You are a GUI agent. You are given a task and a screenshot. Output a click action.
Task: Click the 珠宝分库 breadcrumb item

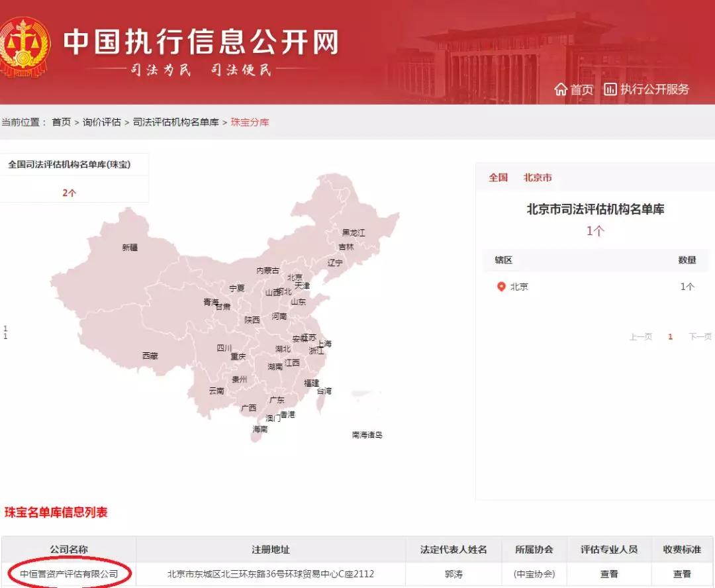(250, 122)
